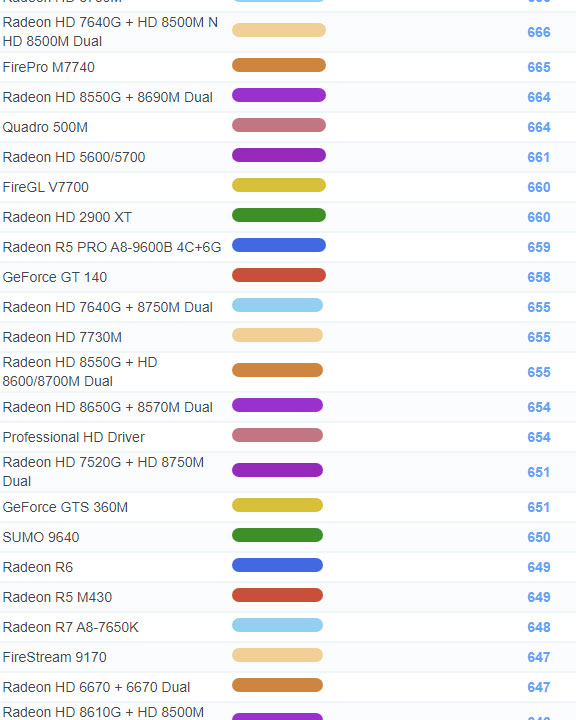Open the Quadro 500M link
This screenshot has height=720, width=576.
[45, 127]
